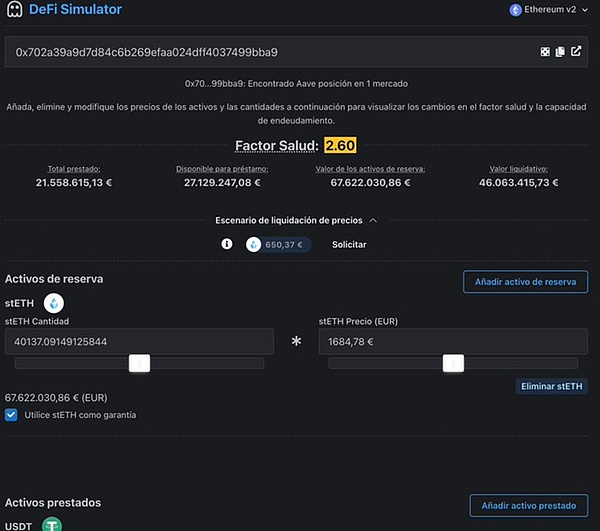
Task: Click 'Solicitar' to apply liquidation scenario
Action: tap(349, 244)
